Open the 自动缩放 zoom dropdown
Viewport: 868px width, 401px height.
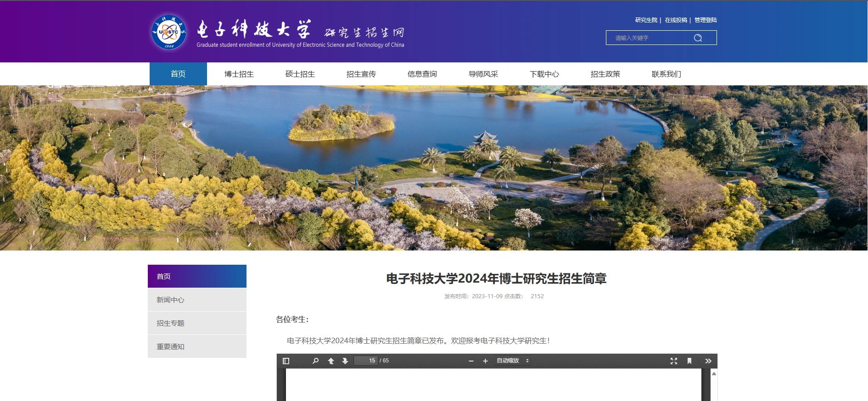click(513, 361)
